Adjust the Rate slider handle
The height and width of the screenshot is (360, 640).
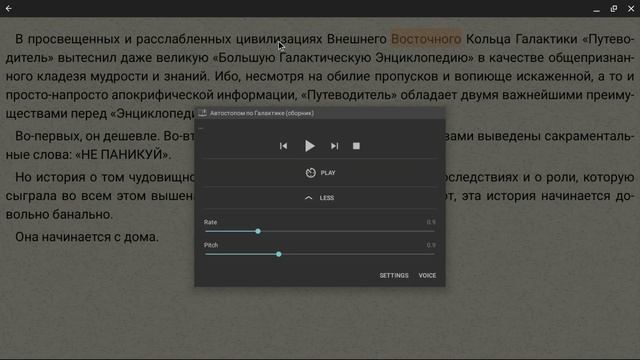point(258,231)
